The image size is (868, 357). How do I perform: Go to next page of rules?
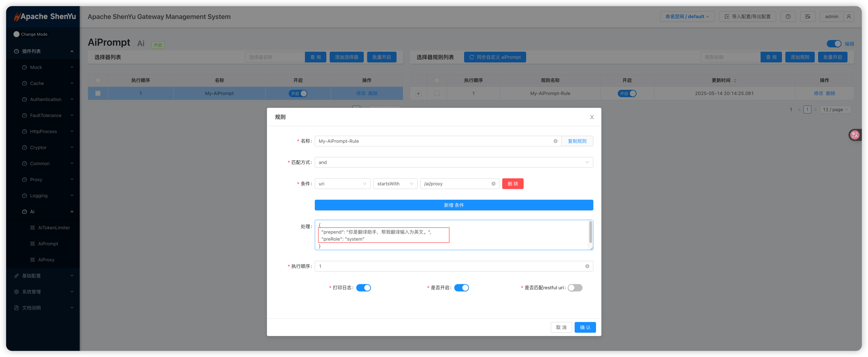(815, 109)
